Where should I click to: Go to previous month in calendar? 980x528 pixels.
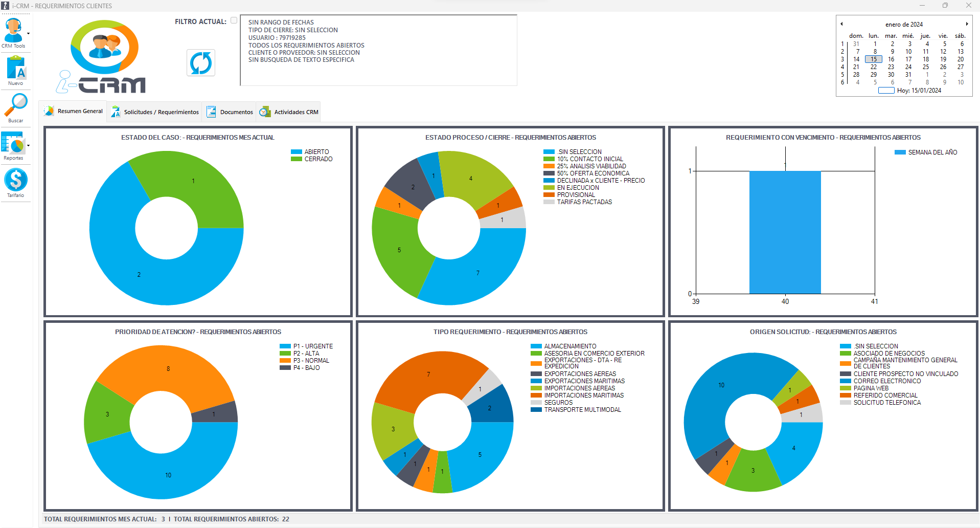tap(841, 24)
